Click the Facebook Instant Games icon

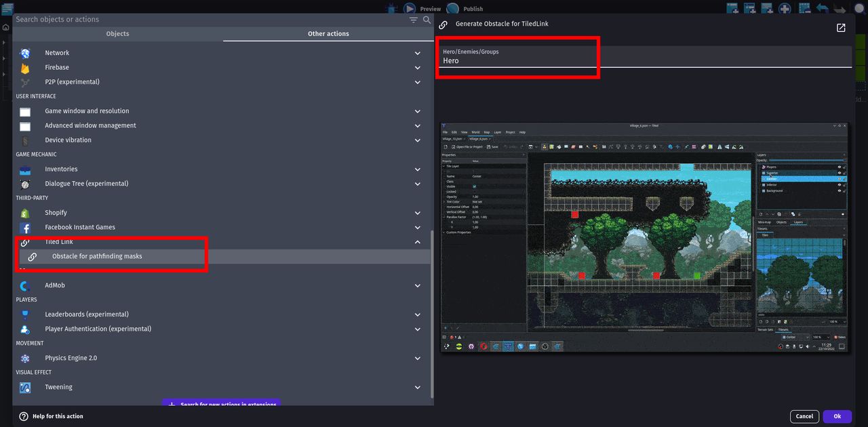25,228
